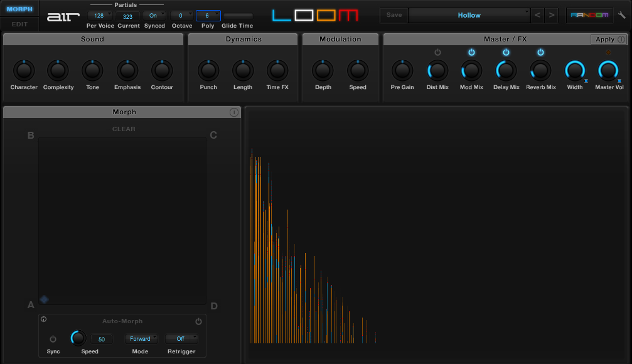Screen dimensions: 632x364
Task: Click the Complexity knob
Action: tap(58, 70)
